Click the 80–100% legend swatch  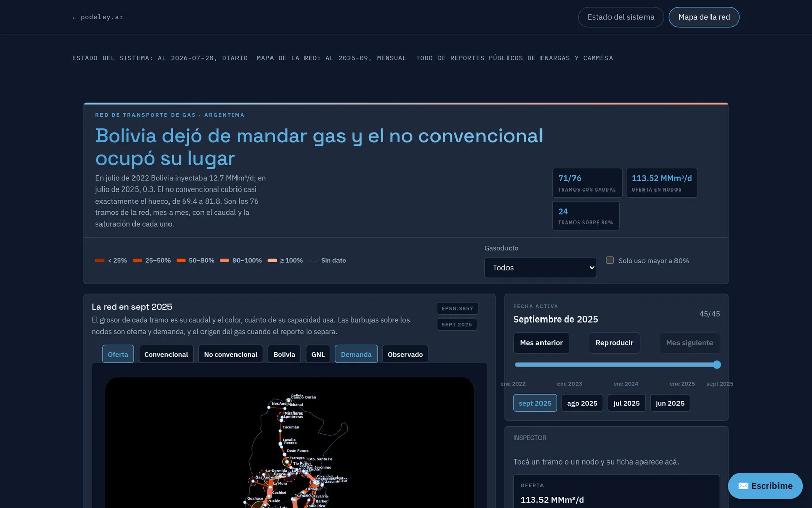pos(224,260)
